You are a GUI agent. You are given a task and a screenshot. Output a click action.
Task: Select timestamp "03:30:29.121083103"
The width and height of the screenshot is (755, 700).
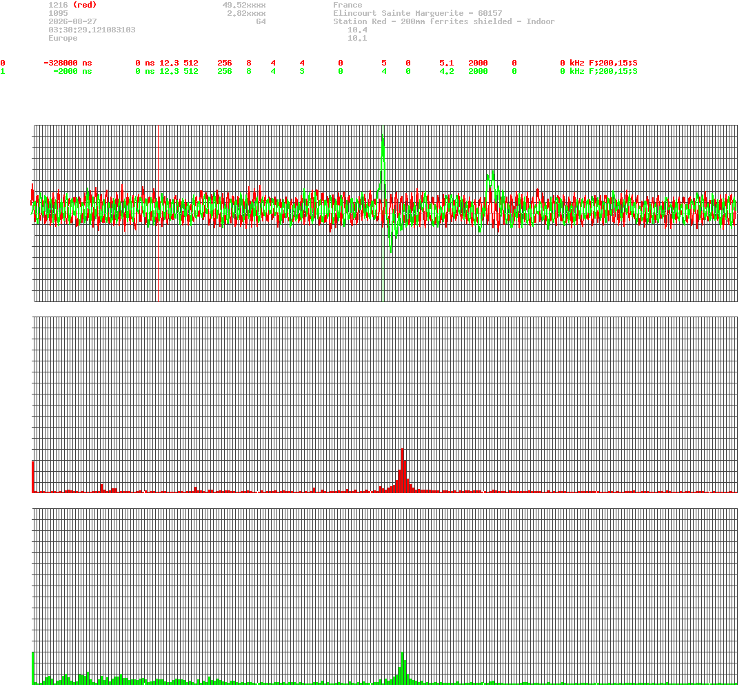[x=92, y=30]
